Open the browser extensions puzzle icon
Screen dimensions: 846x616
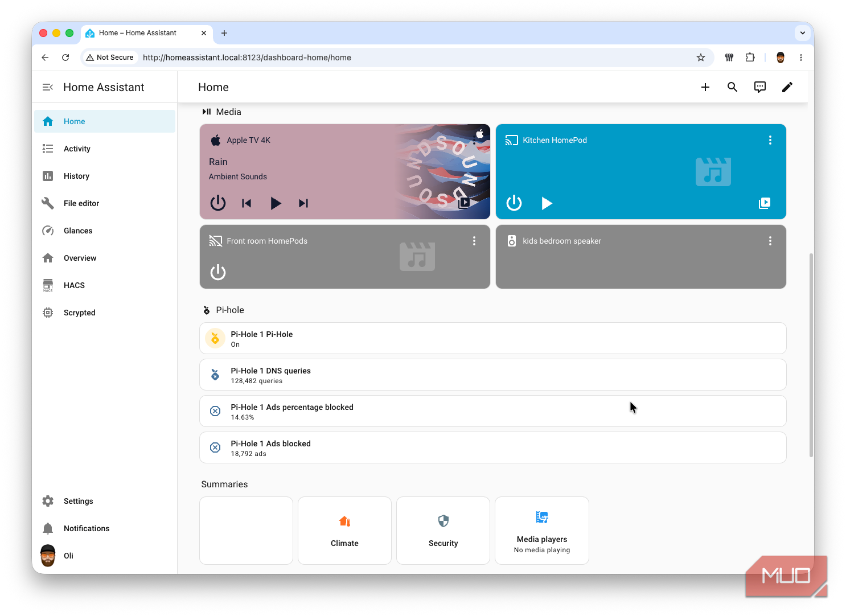point(750,58)
